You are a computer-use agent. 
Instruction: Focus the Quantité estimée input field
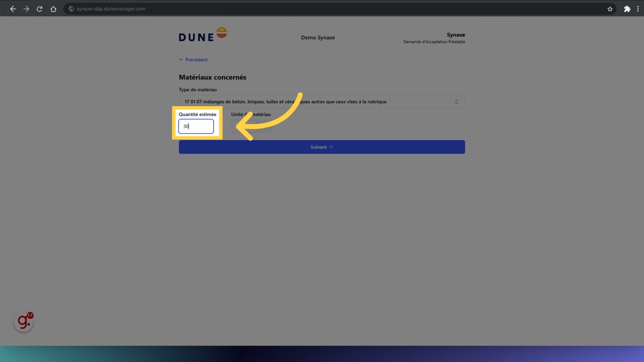196,126
